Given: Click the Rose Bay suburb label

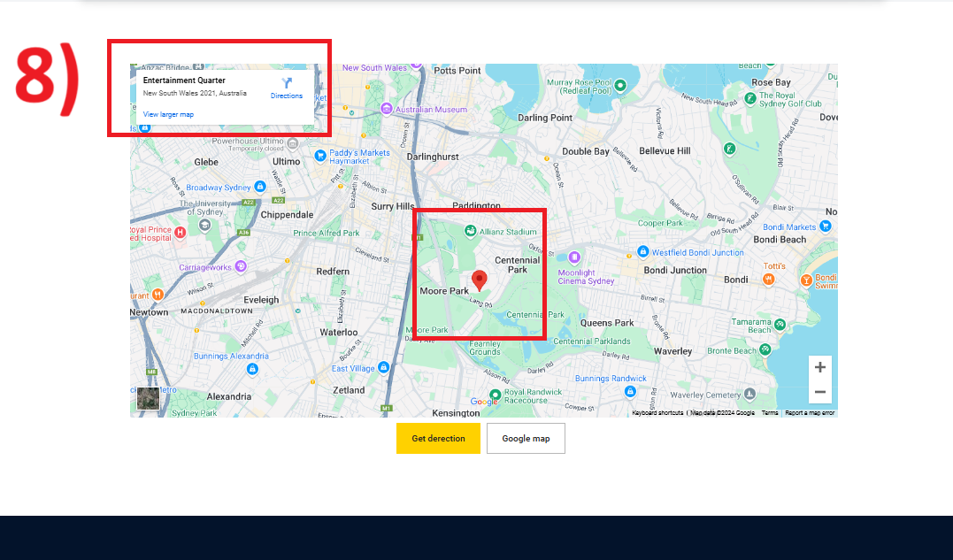Looking at the screenshot, I should click(x=772, y=82).
